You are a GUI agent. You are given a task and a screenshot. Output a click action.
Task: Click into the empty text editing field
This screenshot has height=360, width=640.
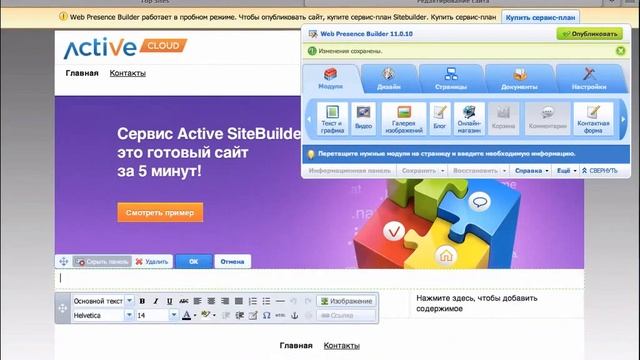[x=319, y=278]
